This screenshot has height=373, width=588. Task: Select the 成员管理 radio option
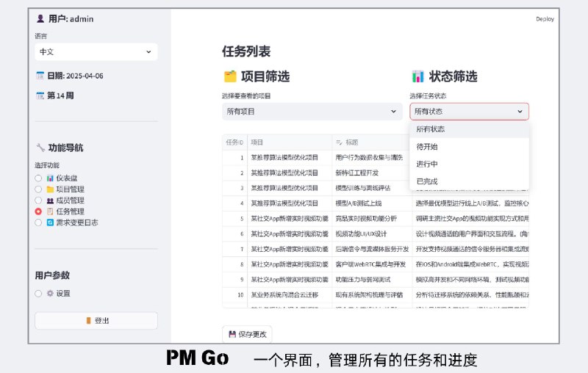[38, 200]
